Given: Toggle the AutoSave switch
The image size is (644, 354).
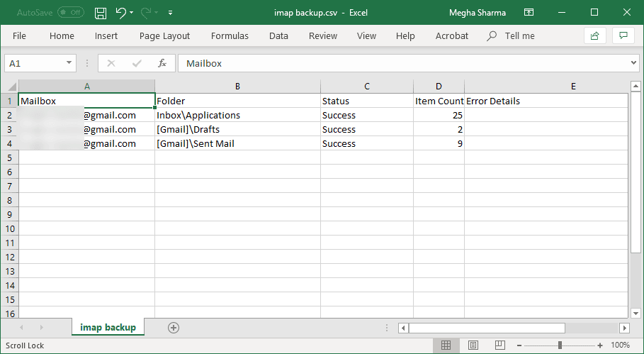Looking at the screenshot, I should click(x=70, y=13).
